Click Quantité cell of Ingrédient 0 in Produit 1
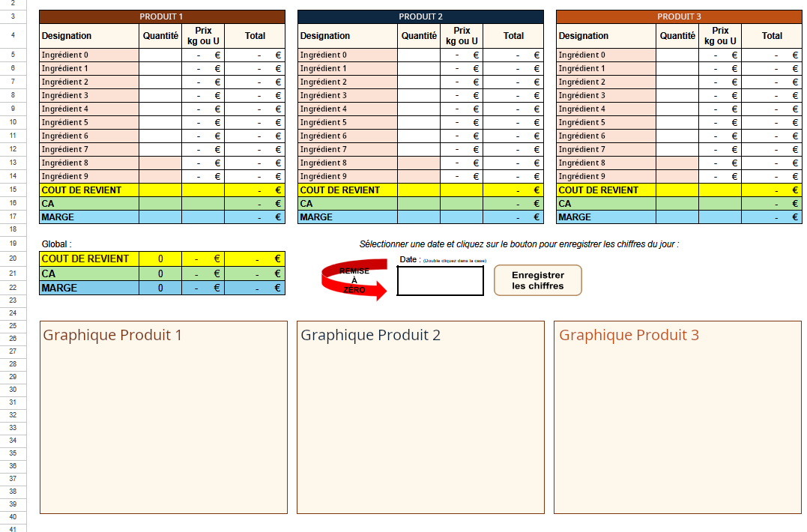This screenshot has width=807, height=532. tap(160, 55)
